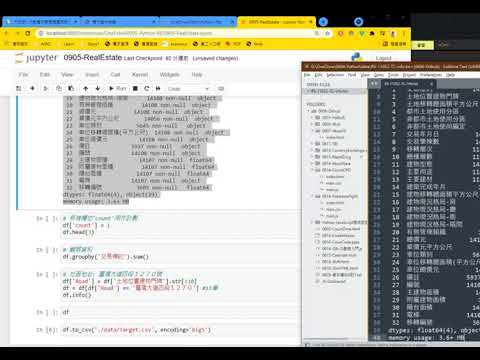Click into the df.to_csv code cell
The width and height of the screenshot is (480, 360).
[x=180, y=330]
